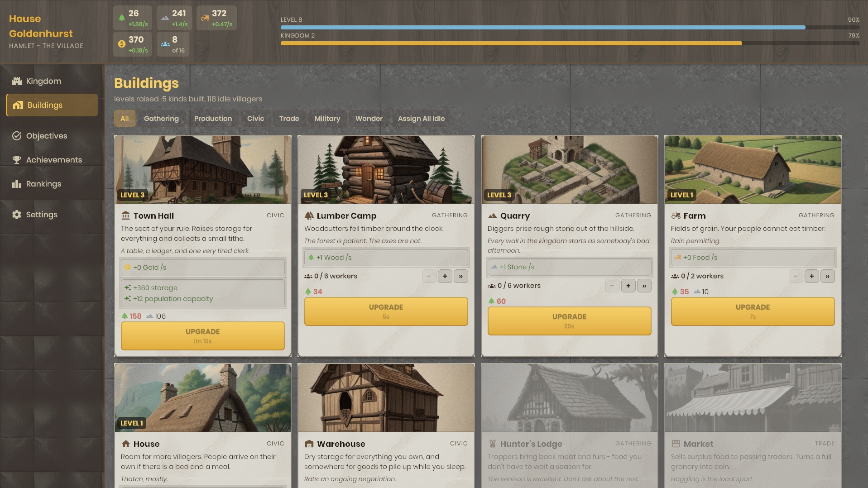Screen dimensions: 868x488
Task: Click the population villagers icon in header
Action: click(x=165, y=44)
